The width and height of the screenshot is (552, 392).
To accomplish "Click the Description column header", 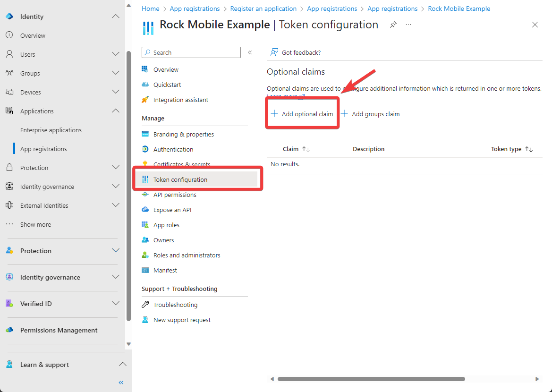I will (x=369, y=149).
